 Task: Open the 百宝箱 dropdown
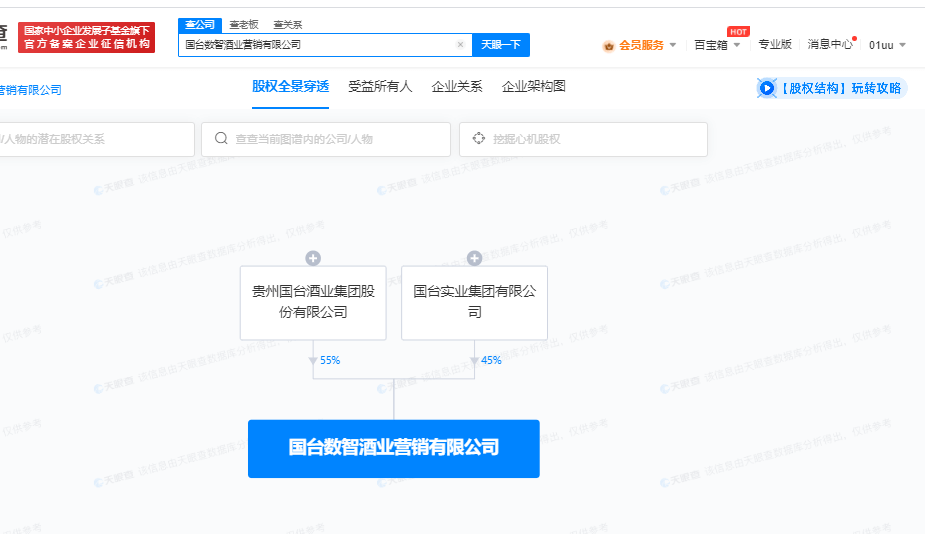click(717, 45)
